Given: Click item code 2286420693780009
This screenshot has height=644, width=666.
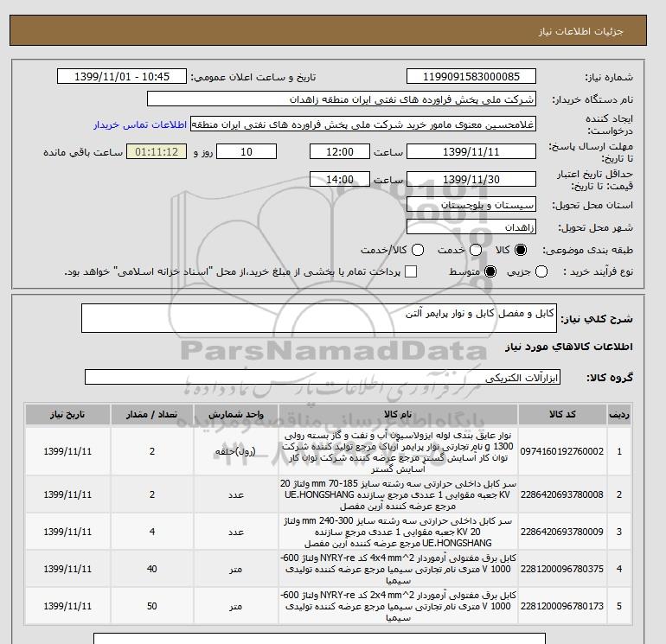Looking at the screenshot, I should point(562,532).
